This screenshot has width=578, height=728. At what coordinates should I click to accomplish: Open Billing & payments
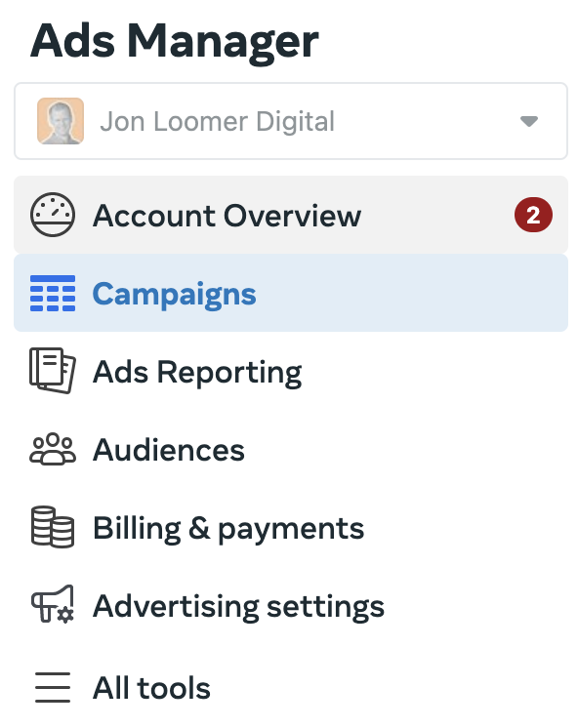click(291, 528)
